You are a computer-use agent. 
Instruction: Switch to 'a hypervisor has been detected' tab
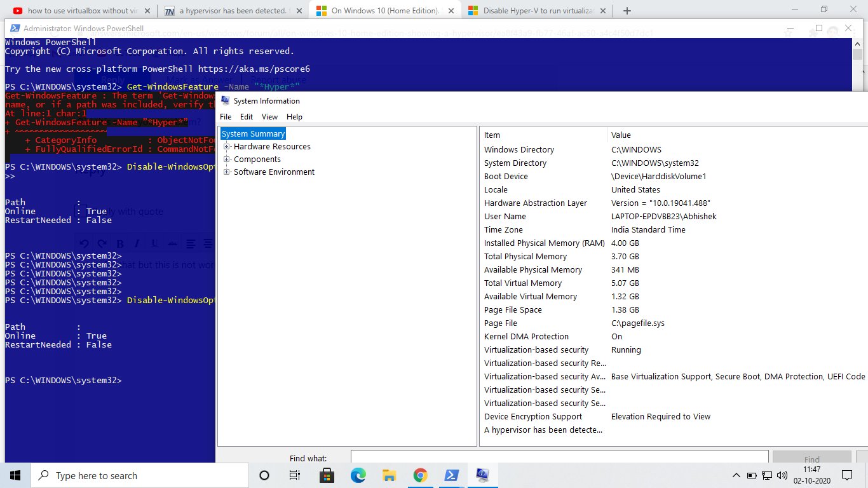(233, 11)
